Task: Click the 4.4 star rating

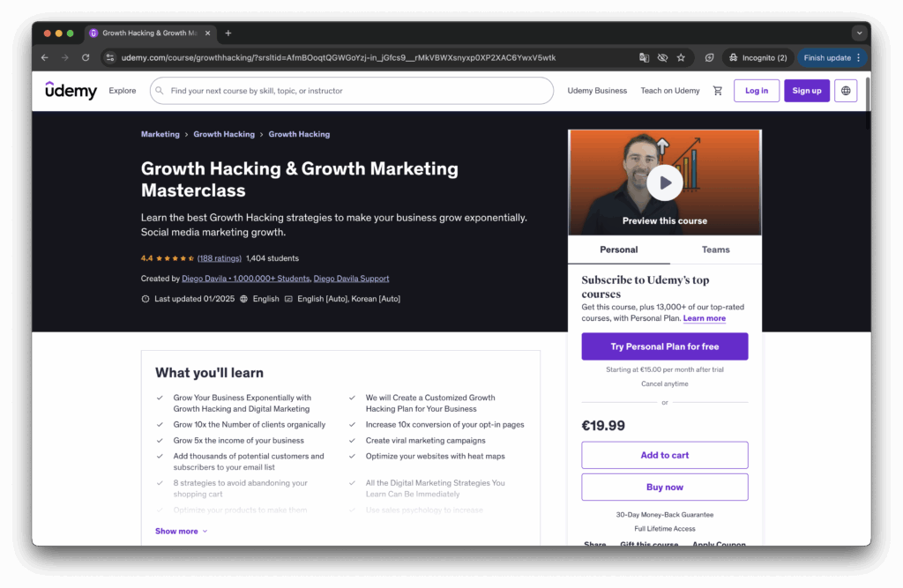Action: [167, 258]
